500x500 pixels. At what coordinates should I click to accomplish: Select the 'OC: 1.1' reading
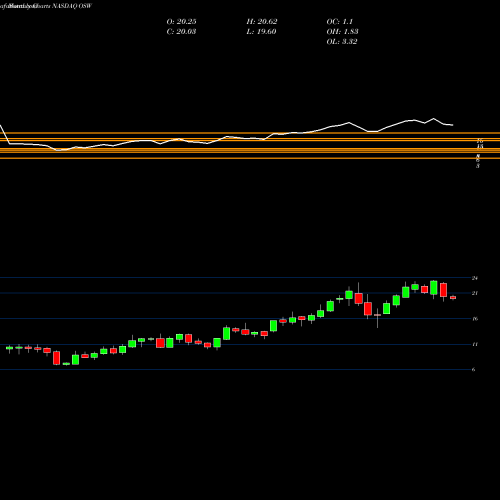tap(340, 22)
